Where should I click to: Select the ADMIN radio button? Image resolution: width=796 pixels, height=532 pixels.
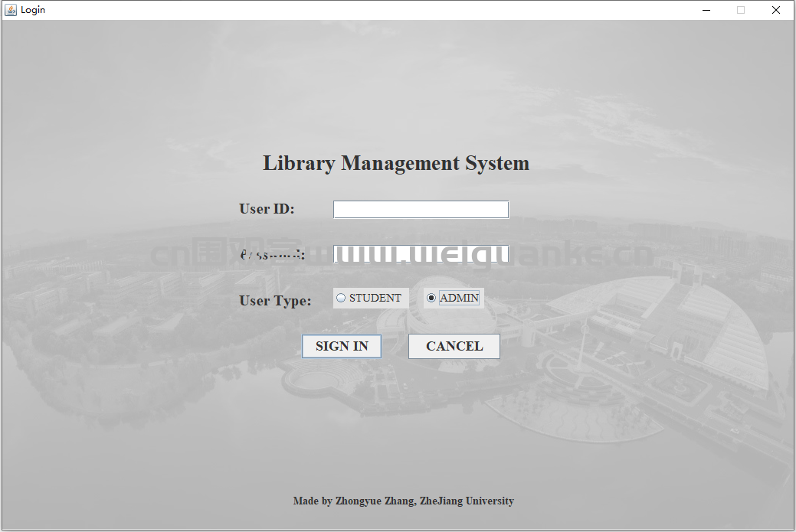pyautogui.click(x=454, y=299)
